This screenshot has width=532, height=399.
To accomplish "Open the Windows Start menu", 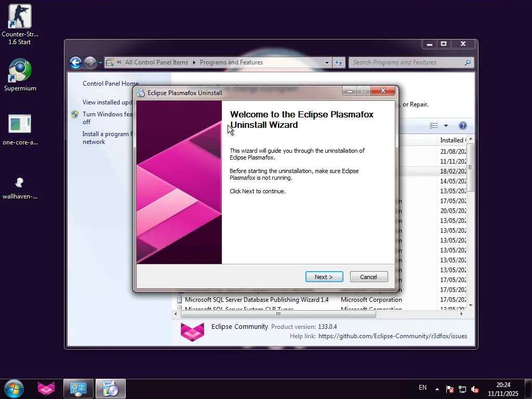I will (14, 389).
